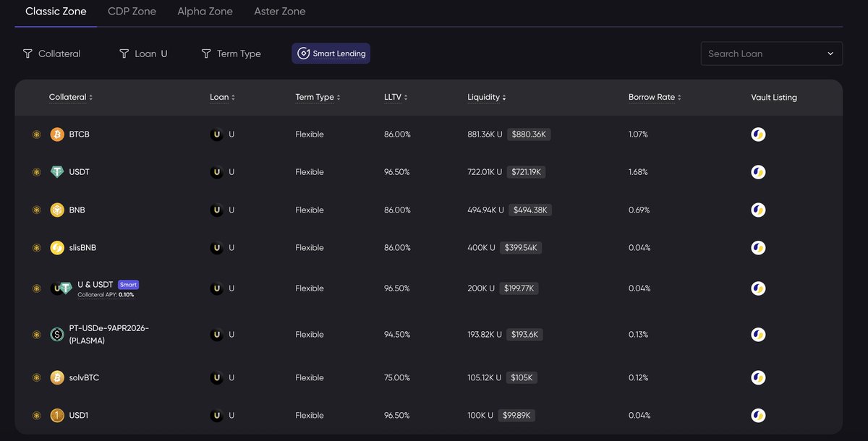Click the USD1 token icon

57,415
